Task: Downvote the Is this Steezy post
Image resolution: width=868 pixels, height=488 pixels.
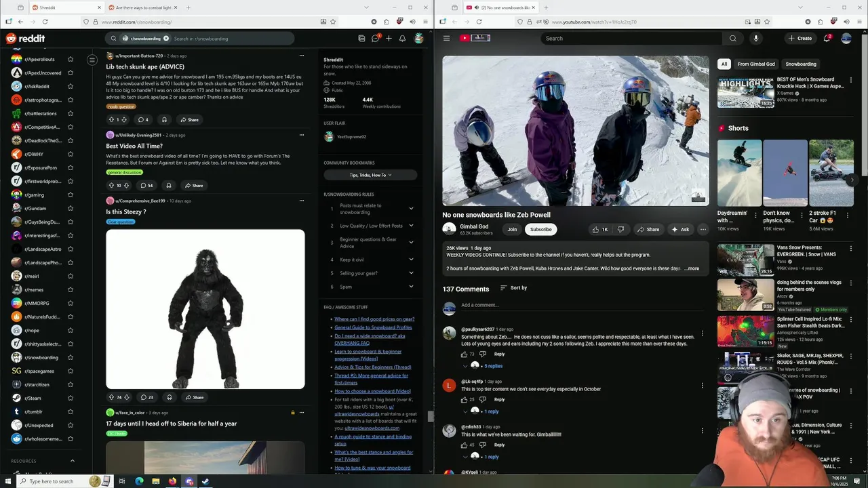Action: [x=126, y=397]
